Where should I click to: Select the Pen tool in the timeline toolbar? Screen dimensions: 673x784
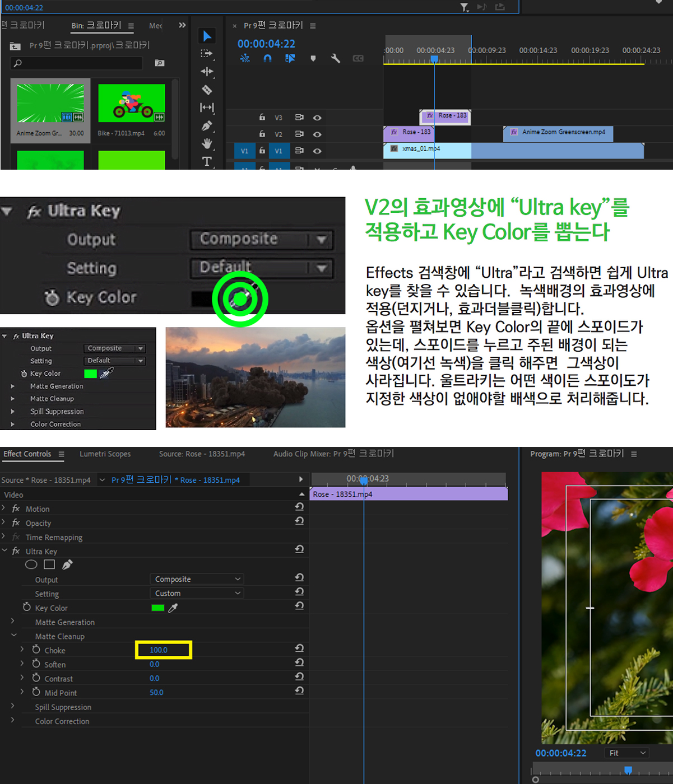[x=207, y=125]
